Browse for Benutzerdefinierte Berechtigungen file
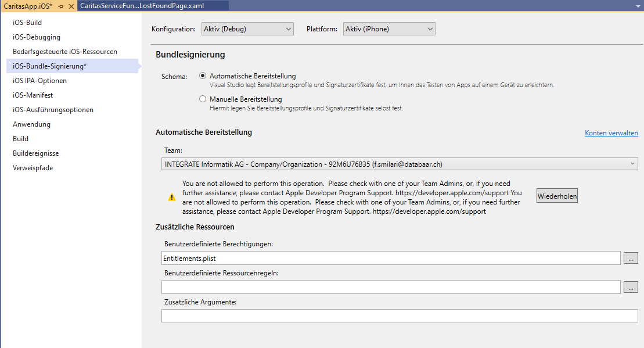 631,258
